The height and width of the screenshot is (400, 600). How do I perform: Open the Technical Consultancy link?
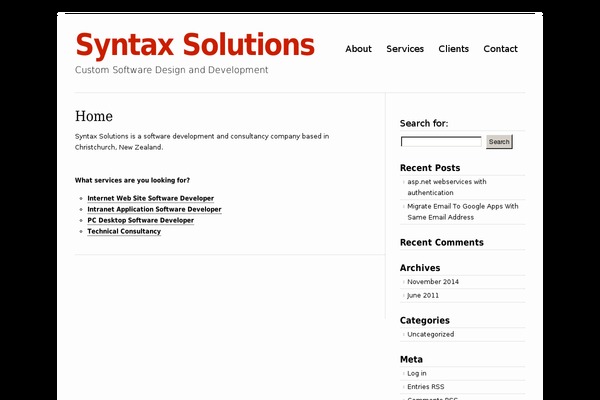click(x=124, y=231)
